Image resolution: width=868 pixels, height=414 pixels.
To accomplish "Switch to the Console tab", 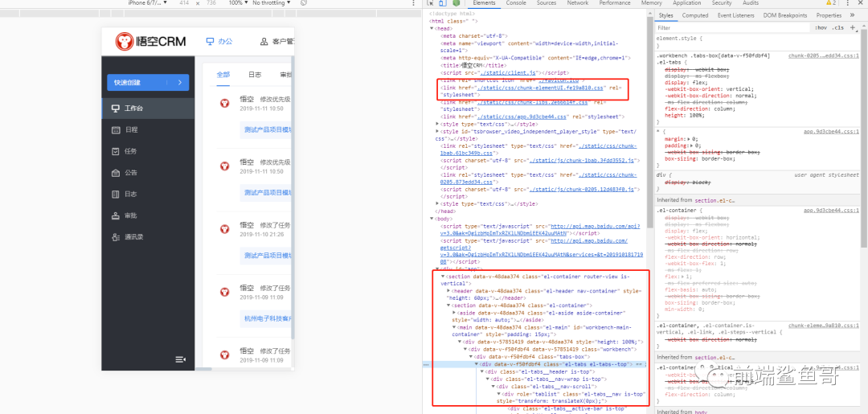I will tap(516, 3).
